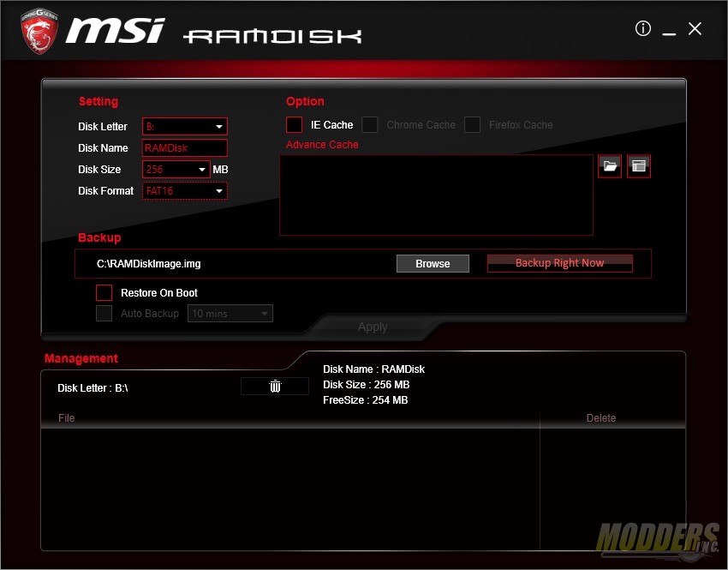This screenshot has width=728, height=570.
Task: Toggle the Auto Backup checkbox
Action: click(x=104, y=313)
